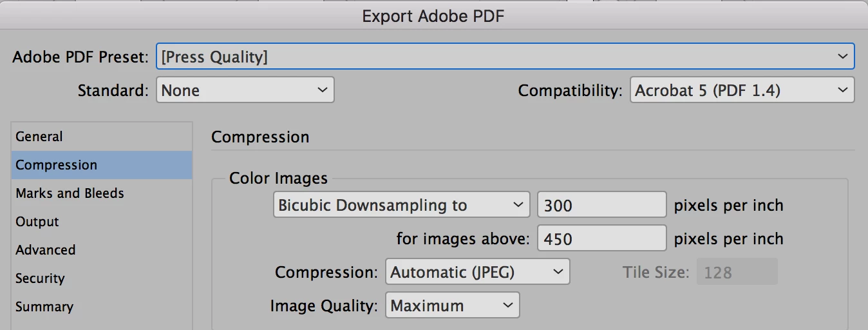Click the Compatibility label
868x330 pixels.
[571, 90]
